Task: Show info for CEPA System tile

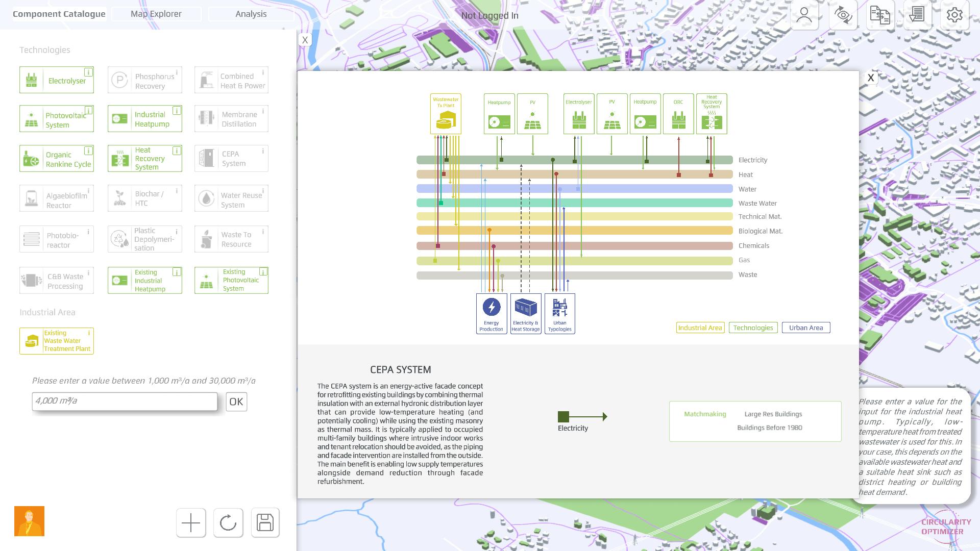Action: click(263, 151)
